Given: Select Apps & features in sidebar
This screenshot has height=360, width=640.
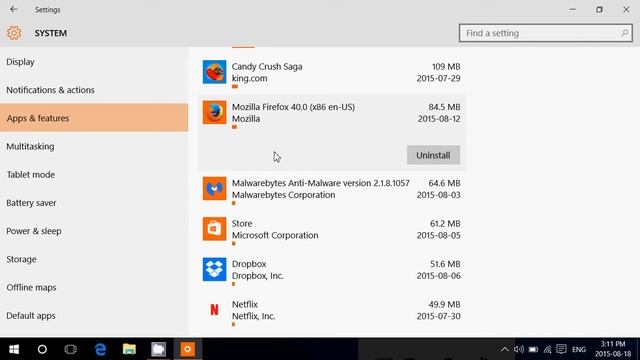Looking at the screenshot, I should (x=94, y=118).
